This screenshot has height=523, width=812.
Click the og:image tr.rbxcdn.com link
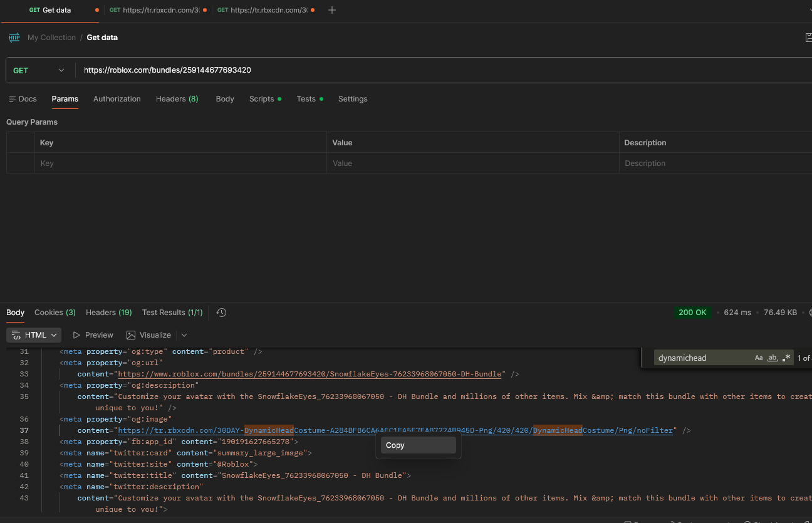pyautogui.click(x=395, y=430)
